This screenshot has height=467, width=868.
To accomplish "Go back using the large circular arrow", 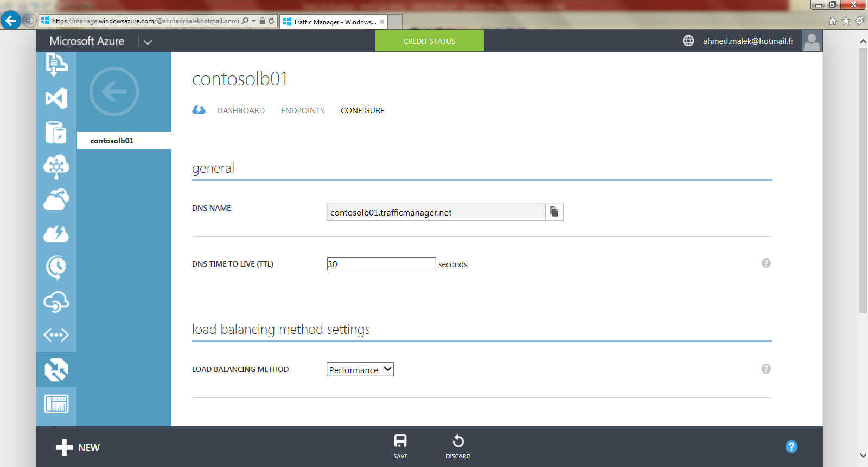I will click(x=114, y=91).
